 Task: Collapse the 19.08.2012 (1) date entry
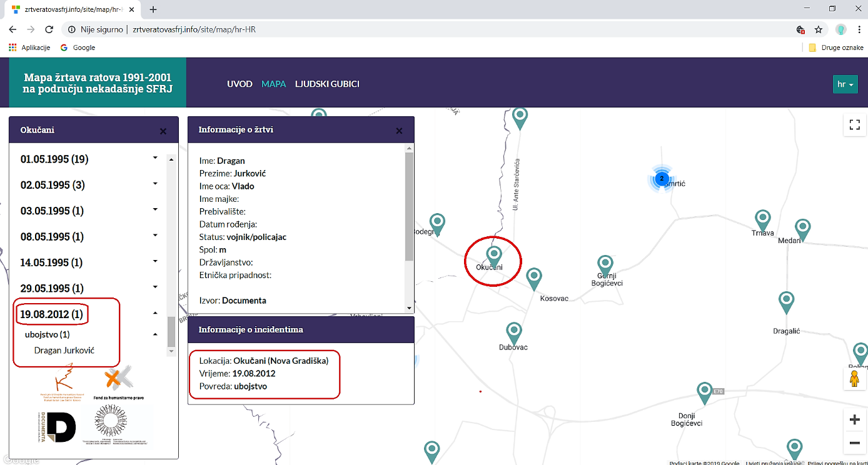(x=155, y=314)
